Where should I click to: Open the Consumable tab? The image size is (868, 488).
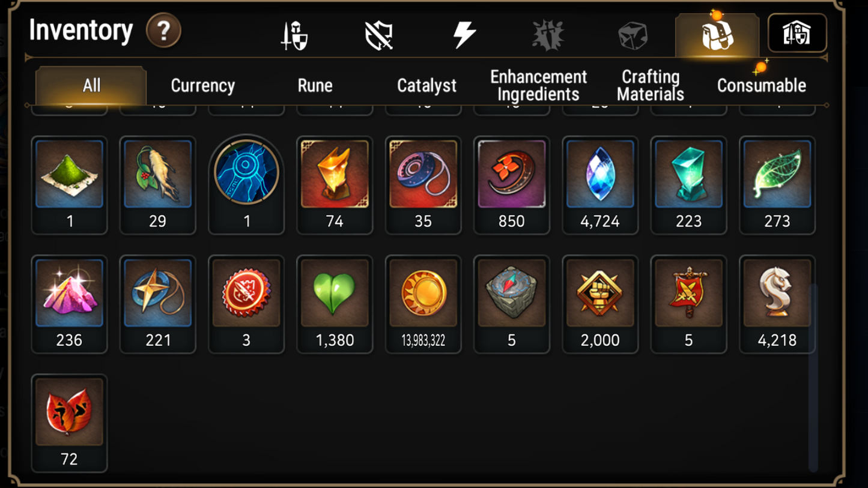pyautogui.click(x=761, y=86)
